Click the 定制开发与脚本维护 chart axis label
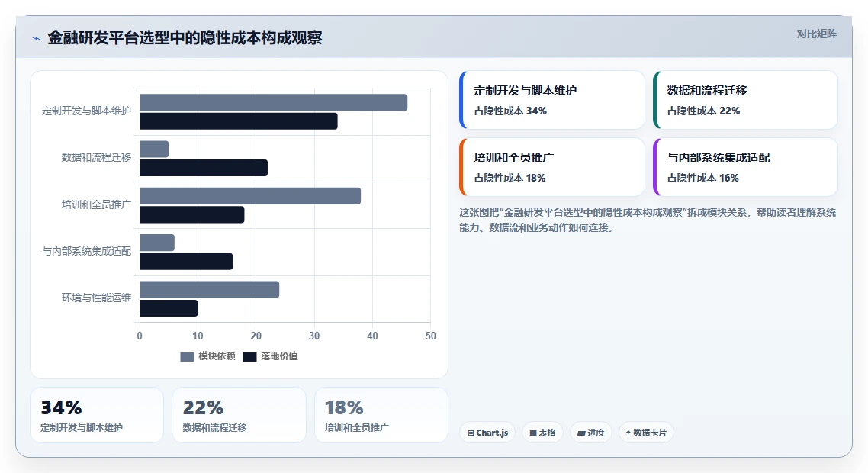The width and height of the screenshot is (868, 473). coord(86,111)
